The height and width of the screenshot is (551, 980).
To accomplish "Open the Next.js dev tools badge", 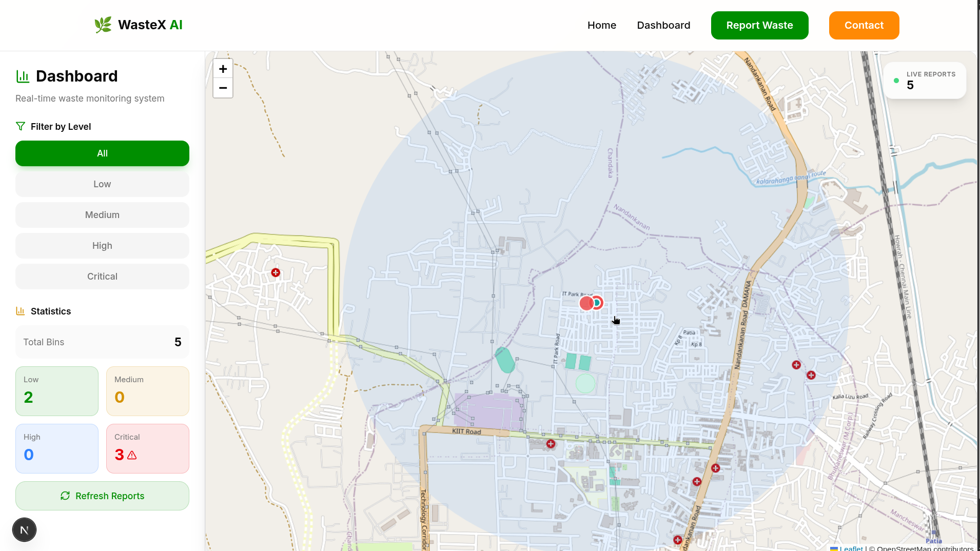I will coord(24,530).
